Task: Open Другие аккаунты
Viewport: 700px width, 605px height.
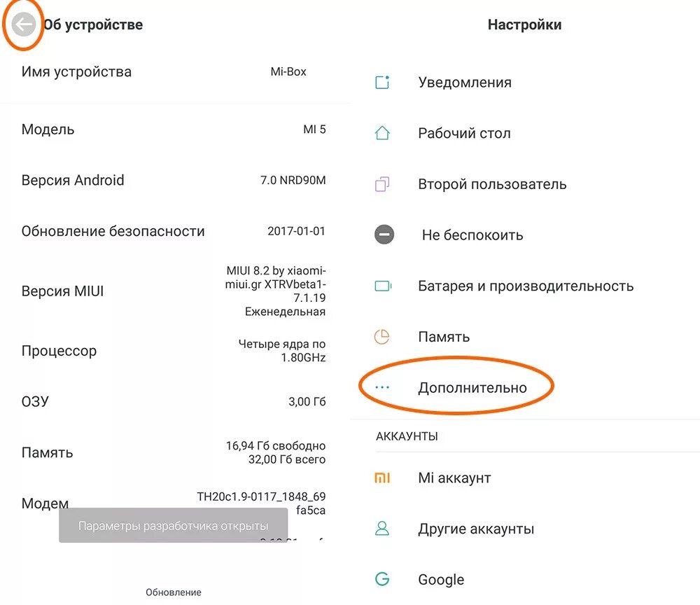Action: coord(476,529)
